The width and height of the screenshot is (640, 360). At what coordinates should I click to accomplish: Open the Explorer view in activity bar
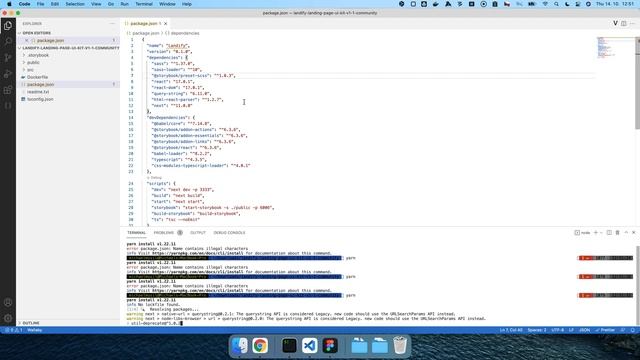(8, 26)
